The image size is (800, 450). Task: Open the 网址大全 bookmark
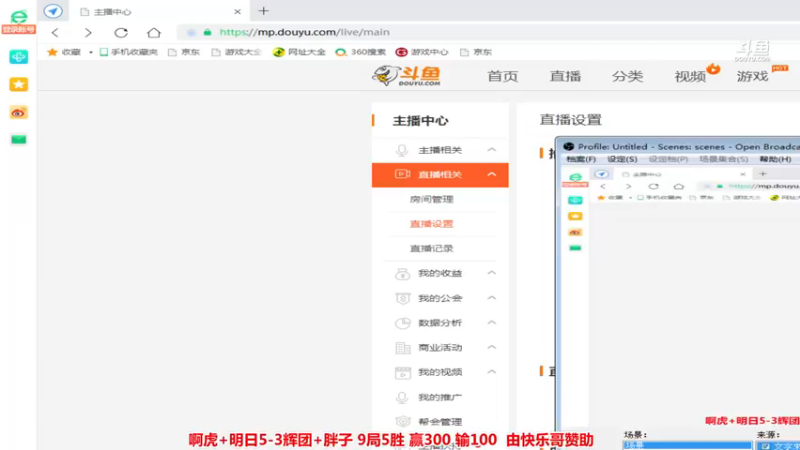point(299,52)
